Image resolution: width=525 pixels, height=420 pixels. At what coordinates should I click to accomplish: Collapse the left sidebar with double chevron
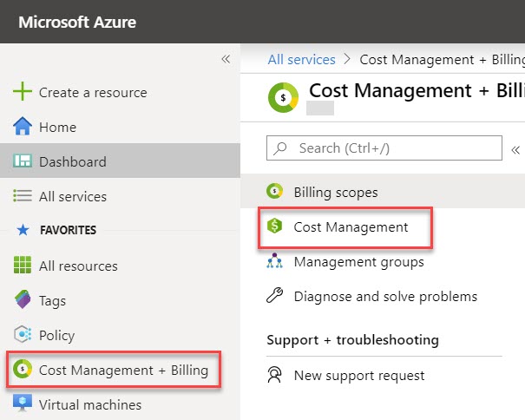[x=226, y=59]
